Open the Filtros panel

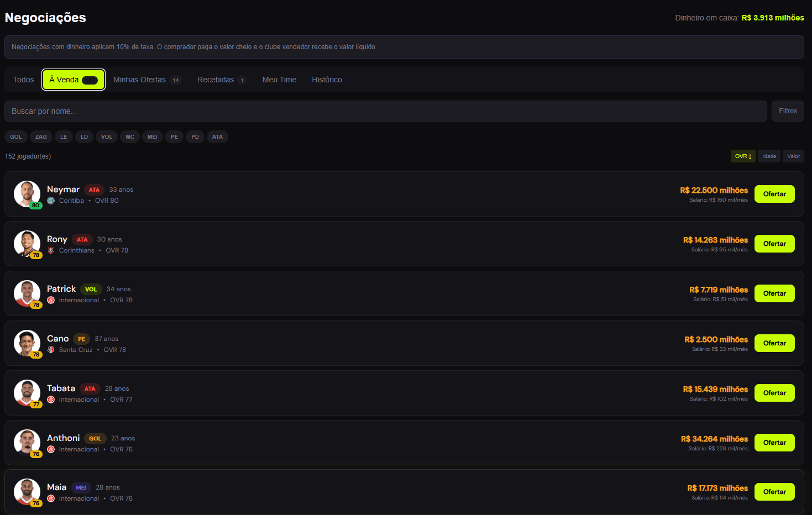788,111
